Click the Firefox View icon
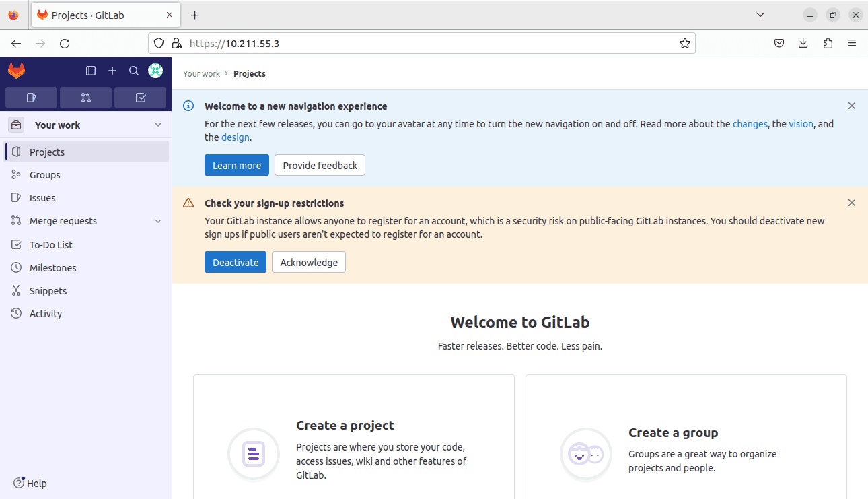Viewport: 868px width, 499px height. click(x=13, y=15)
